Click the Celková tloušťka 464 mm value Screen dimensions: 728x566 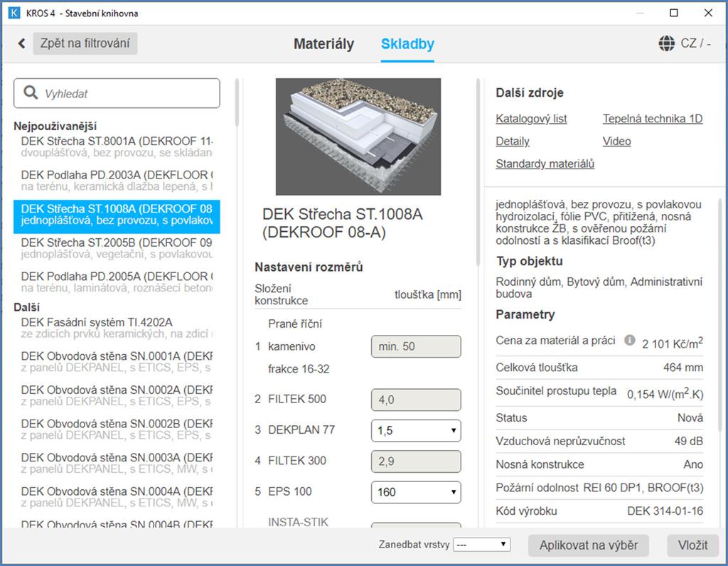pyautogui.click(x=683, y=368)
